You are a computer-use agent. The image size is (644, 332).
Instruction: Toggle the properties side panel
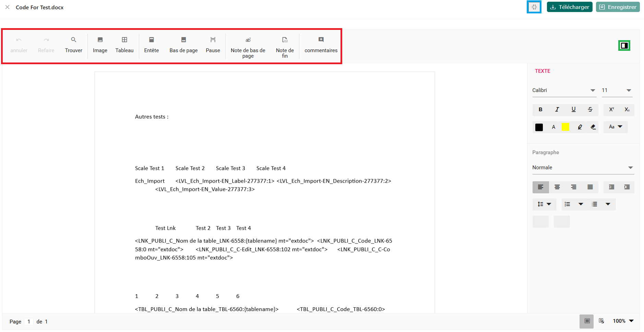point(624,46)
